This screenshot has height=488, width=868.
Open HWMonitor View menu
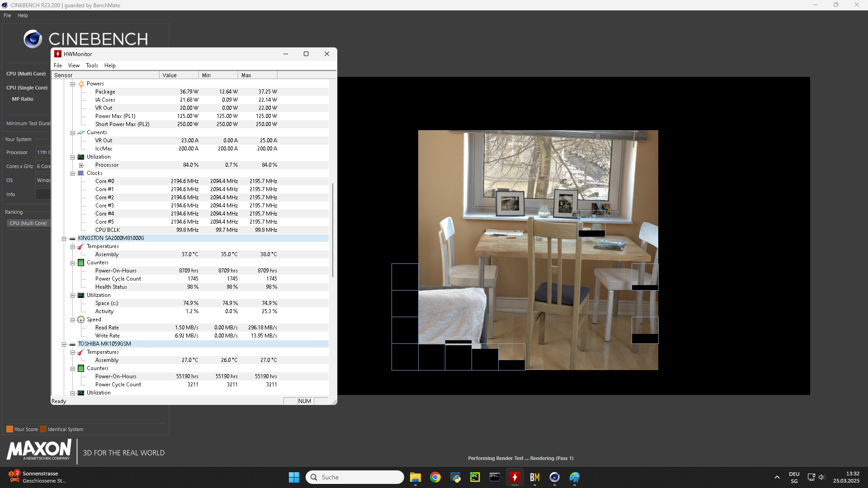click(x=74, y=66)
